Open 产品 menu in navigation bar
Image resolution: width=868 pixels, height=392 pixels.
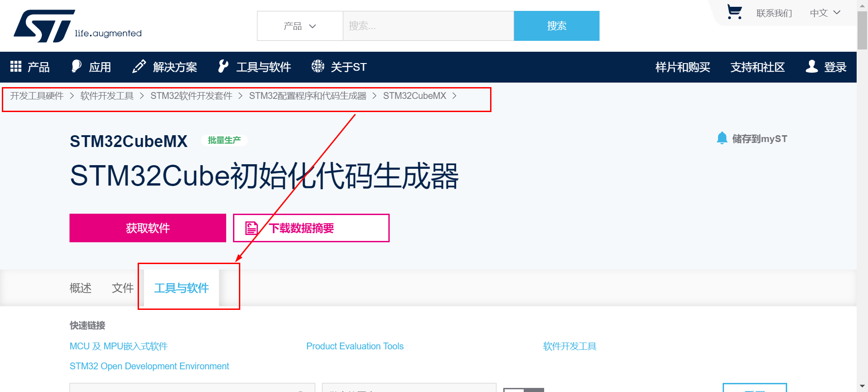click(39, 67)
